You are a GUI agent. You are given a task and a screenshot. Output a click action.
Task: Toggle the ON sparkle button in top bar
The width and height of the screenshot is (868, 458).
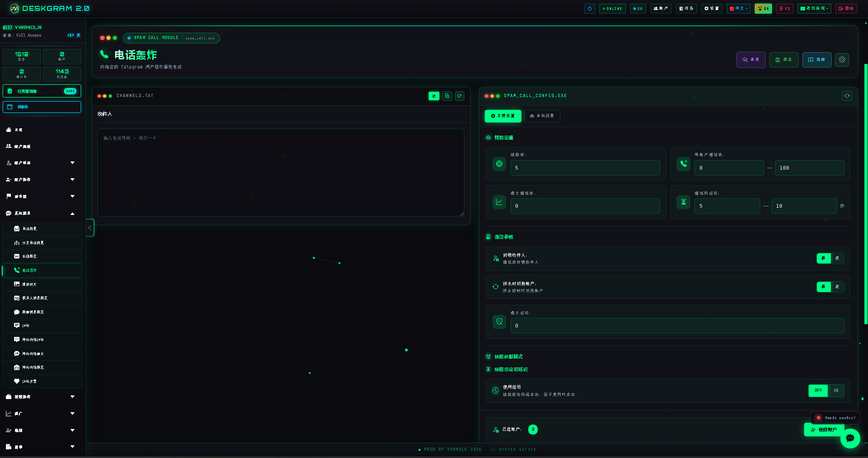click(x=763, y=9)
